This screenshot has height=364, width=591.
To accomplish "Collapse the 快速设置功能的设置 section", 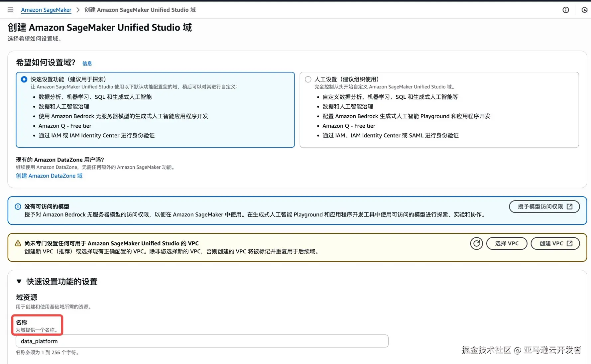I will click(x=19, y=281).
